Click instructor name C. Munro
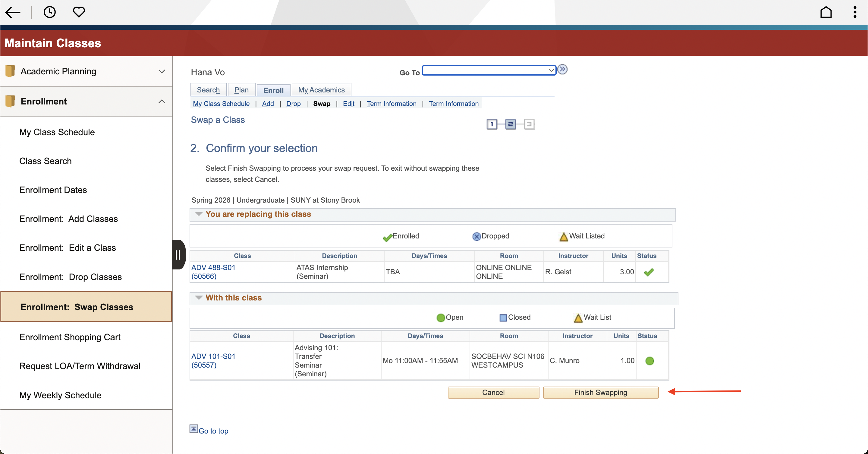 tap(565, 360)
